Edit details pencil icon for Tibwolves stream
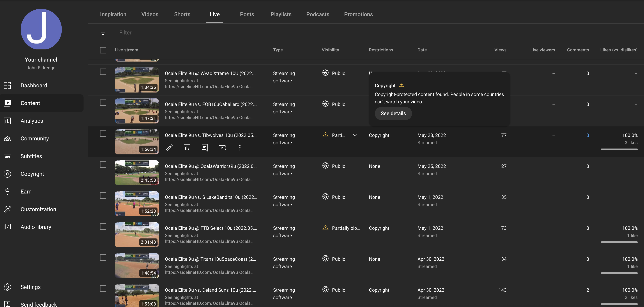 click(x=169, y=148)
